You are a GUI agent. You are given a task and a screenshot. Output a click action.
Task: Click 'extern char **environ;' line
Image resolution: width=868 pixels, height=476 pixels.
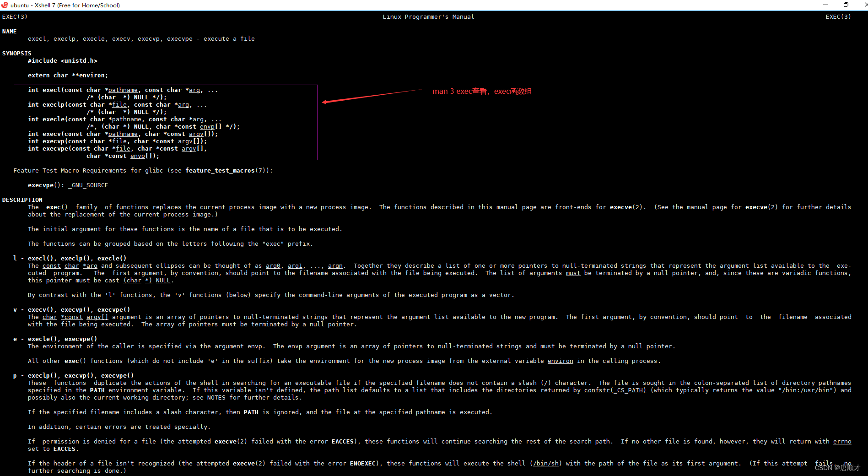pyautogui.click(x=68, y=76)
